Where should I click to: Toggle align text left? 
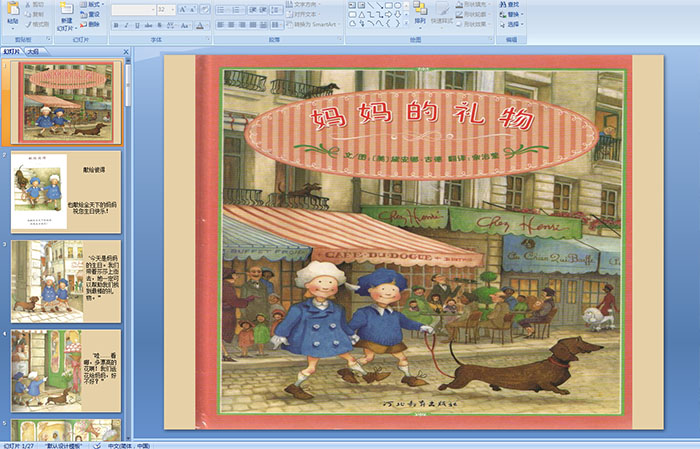(221, 25)
